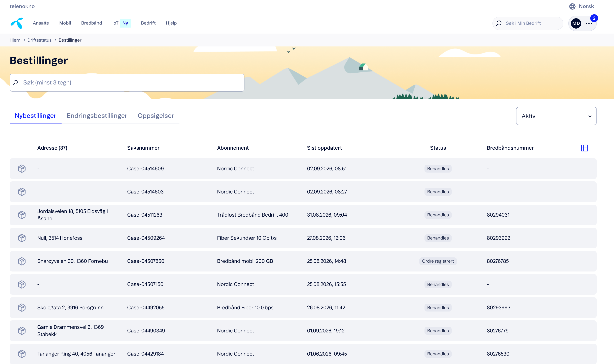Switch to the Nybestillinger tab
Viewport: 614px width, 364px height.
tap(36, 115)
